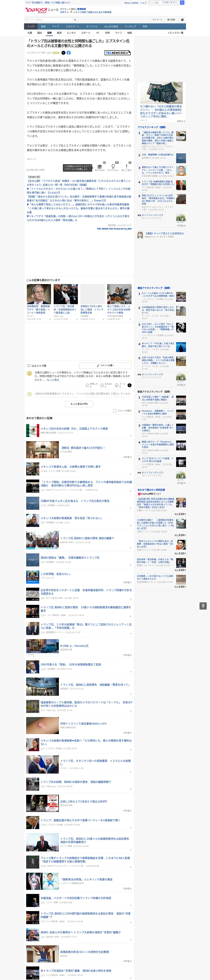The width and height of the screenshot is (210, 980).
Task: Open the 速報 tab
Action: pos(43,26)
